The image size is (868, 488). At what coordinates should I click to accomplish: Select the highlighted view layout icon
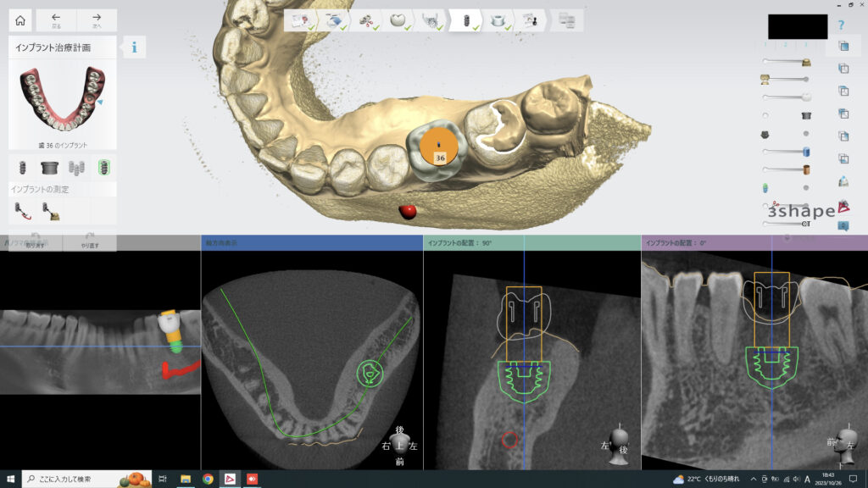(x=843, y=46)
